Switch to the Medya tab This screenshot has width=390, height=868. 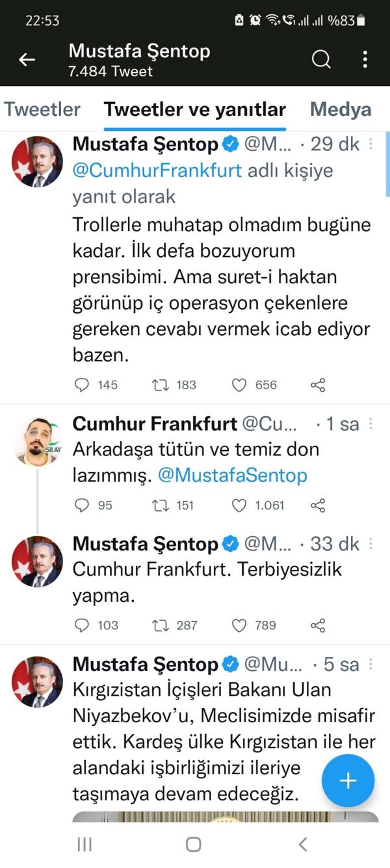click(341, 109)
